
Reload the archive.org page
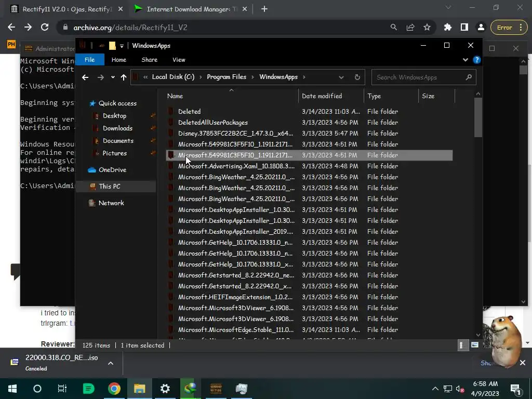click(x=45, y=27)
